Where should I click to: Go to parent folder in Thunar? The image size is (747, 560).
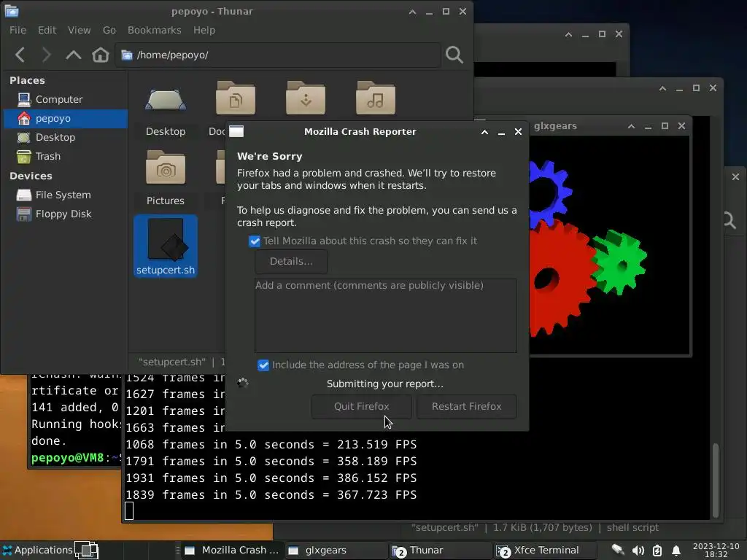pyautogui.click(x=74, y=55)
